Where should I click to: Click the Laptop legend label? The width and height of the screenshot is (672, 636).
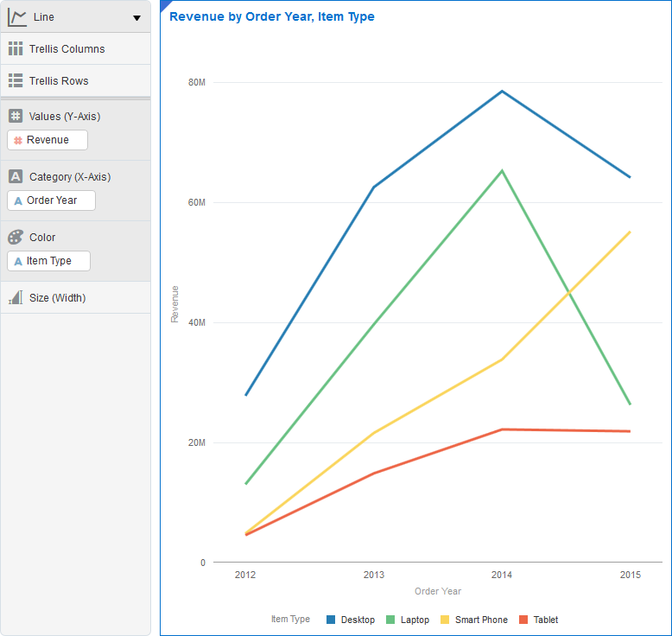coord(415,620)
